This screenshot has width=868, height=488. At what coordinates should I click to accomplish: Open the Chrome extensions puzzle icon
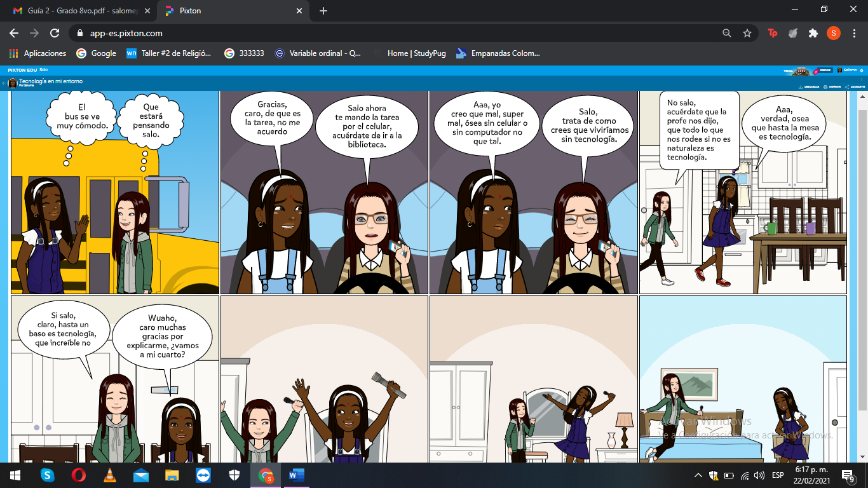click(x=813, y=33)
